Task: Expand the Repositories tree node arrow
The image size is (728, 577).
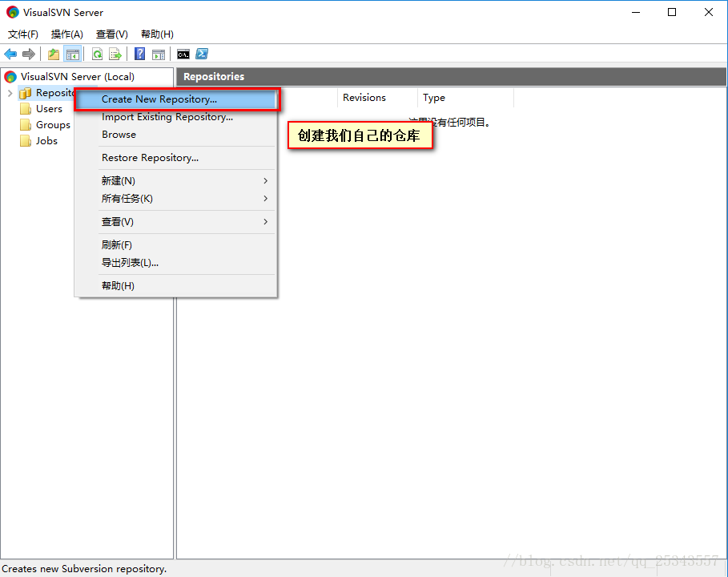Action: click(10, 94)
